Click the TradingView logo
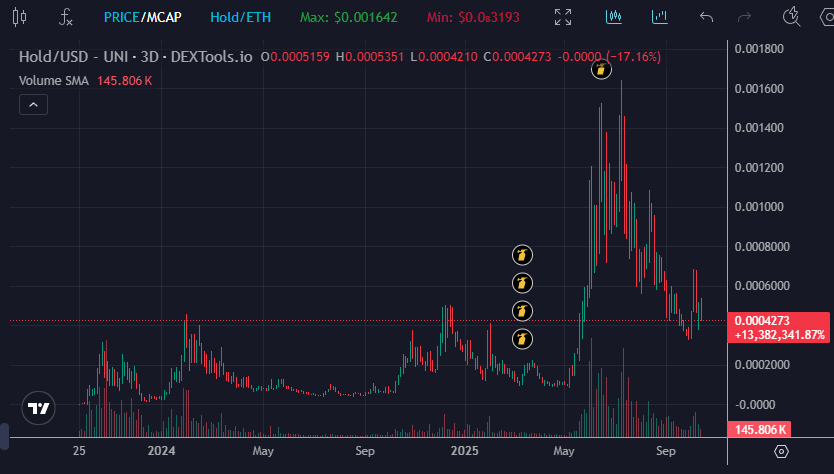This screenshot has height=474, width=834. pyautogui.click(x=39, y=409)
